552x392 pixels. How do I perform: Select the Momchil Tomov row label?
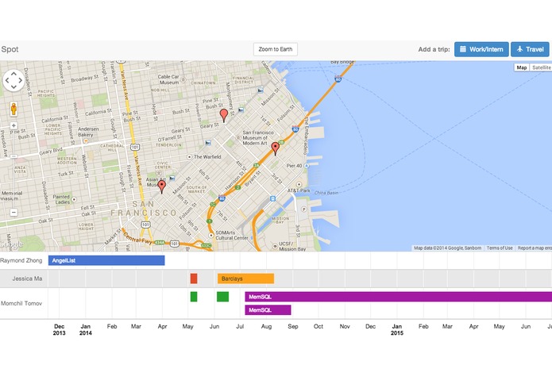point(21,303)
